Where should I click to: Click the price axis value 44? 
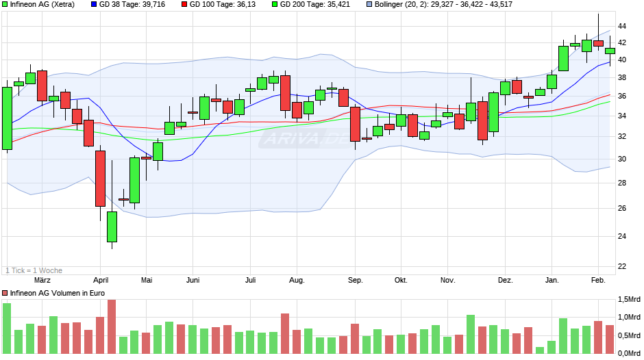click(x=622, y=26)
